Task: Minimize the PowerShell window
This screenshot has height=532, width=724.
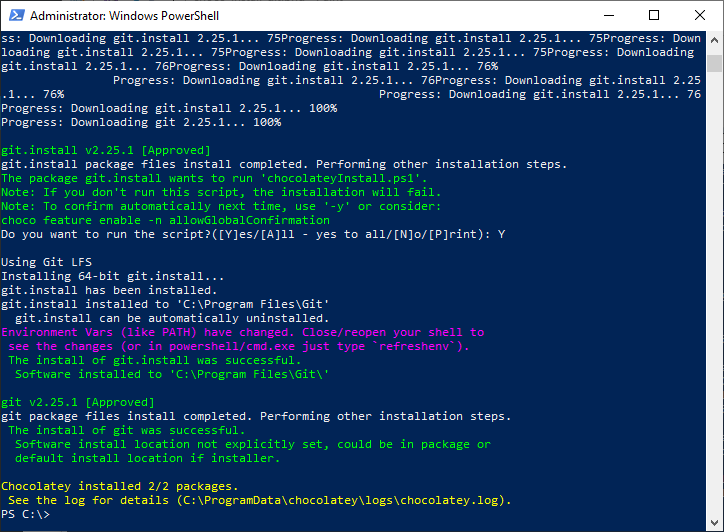Action: click(609, 15)
